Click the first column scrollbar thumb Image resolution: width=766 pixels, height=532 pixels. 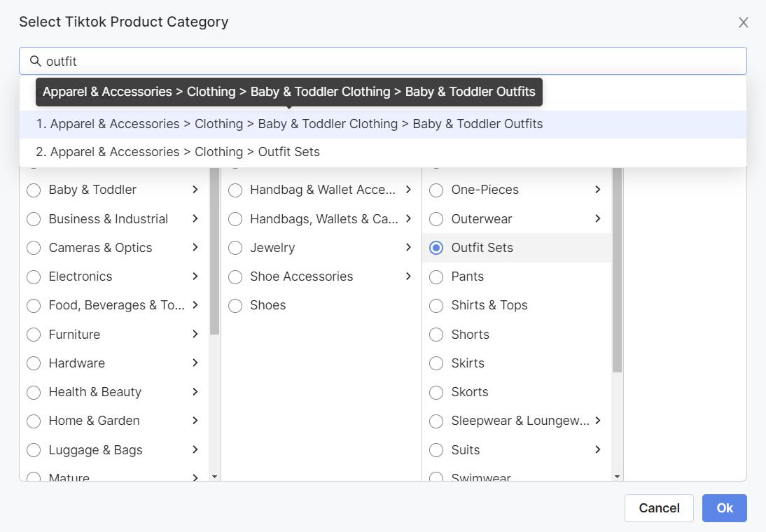pyautogui.click(x=214, y=251)
